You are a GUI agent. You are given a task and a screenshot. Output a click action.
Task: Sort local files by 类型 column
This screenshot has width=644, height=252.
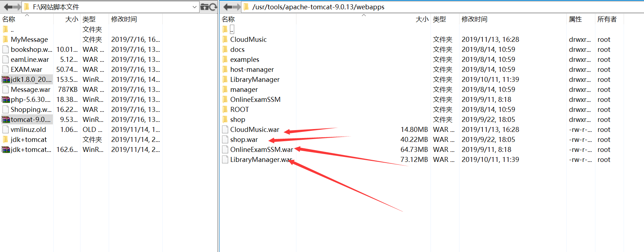coord(89,19)
